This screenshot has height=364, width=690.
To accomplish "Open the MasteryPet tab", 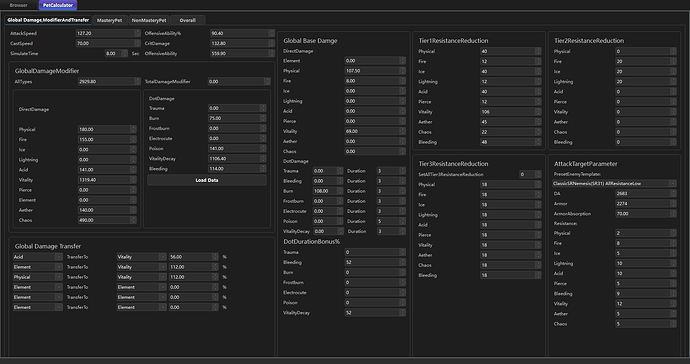I will pos(110,20).
